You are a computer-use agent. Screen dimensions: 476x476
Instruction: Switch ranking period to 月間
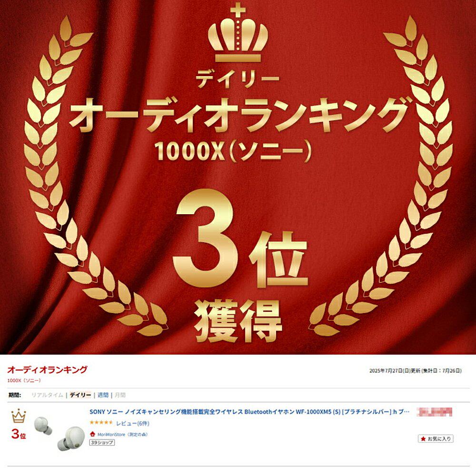click(x=120, y=395)
